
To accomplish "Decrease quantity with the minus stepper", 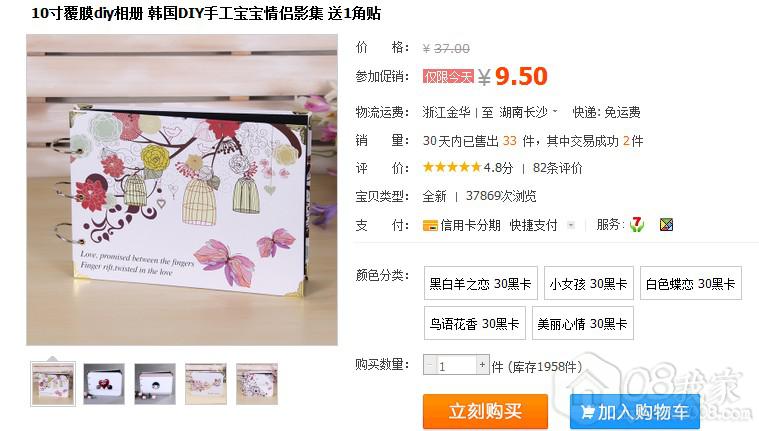I will pos(430,365).
